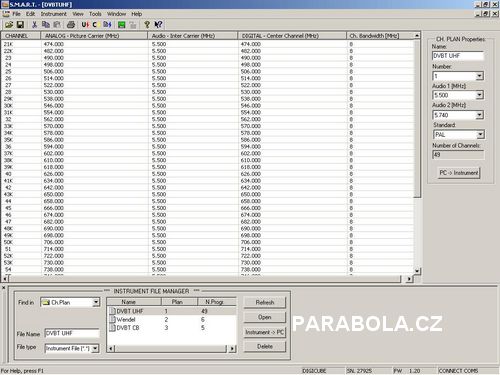
Task: Open the Instrument menu
Action: pos(54,14)
